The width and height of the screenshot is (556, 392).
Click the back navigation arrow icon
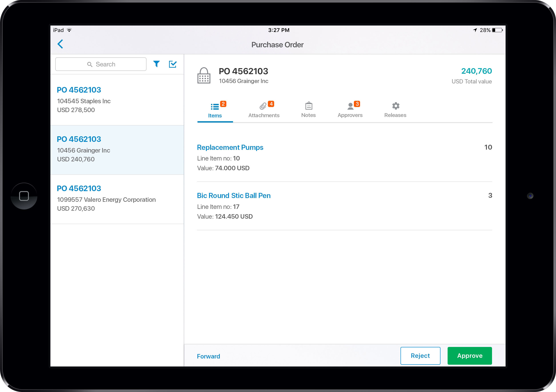click(60, 44)
